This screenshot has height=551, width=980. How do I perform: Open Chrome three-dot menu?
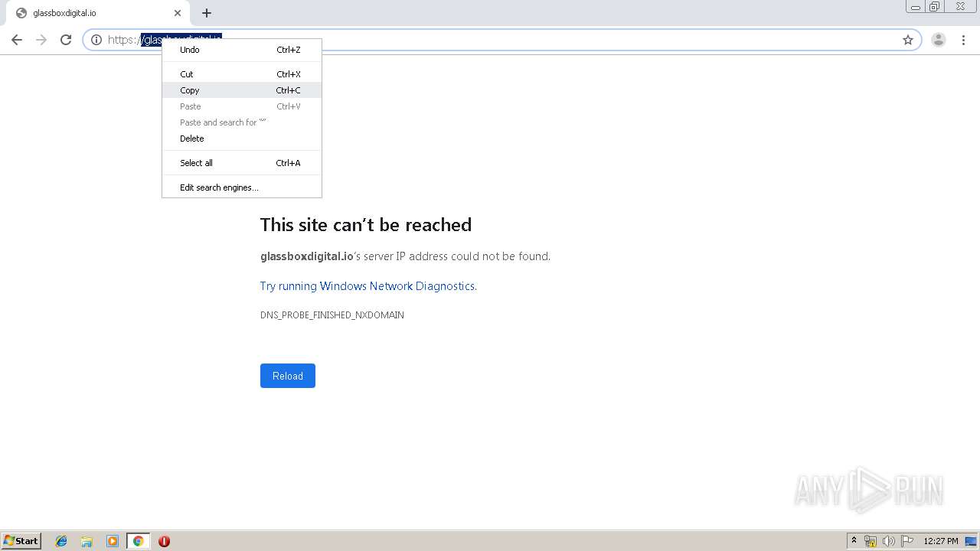[x=963, y=40]
